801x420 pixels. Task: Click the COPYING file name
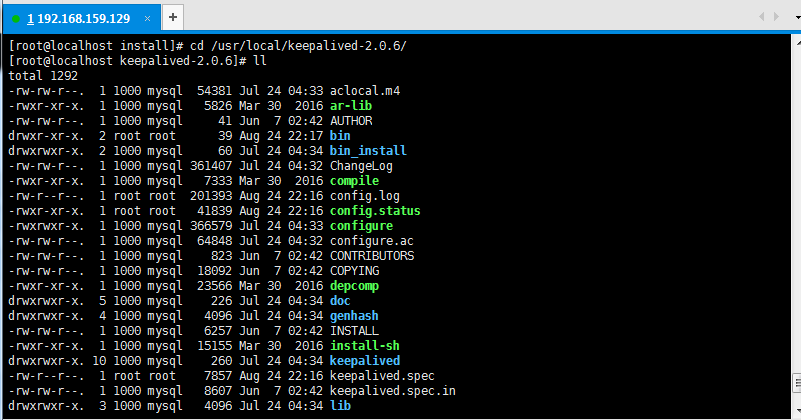pyautogui.click(x=355, y=271)
